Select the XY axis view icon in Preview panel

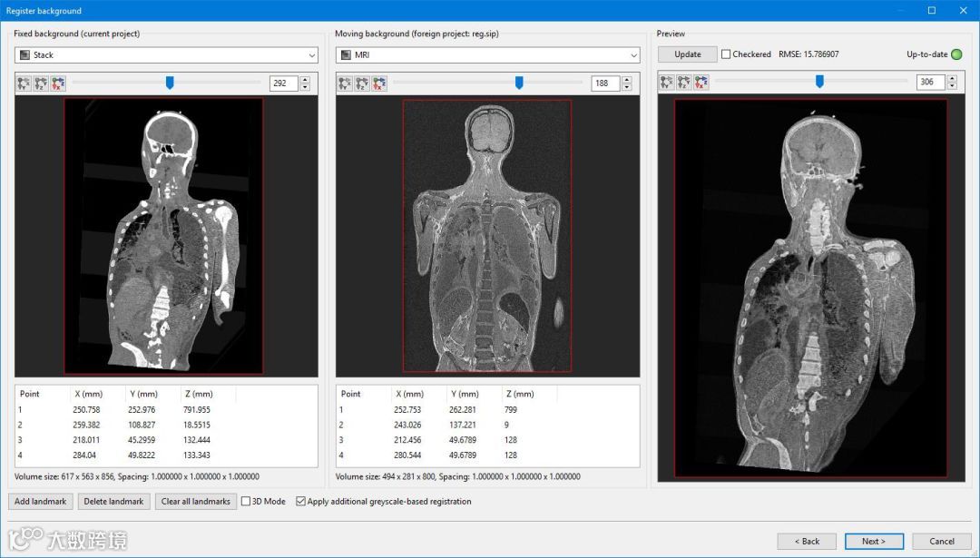click(x=667, y=82)
